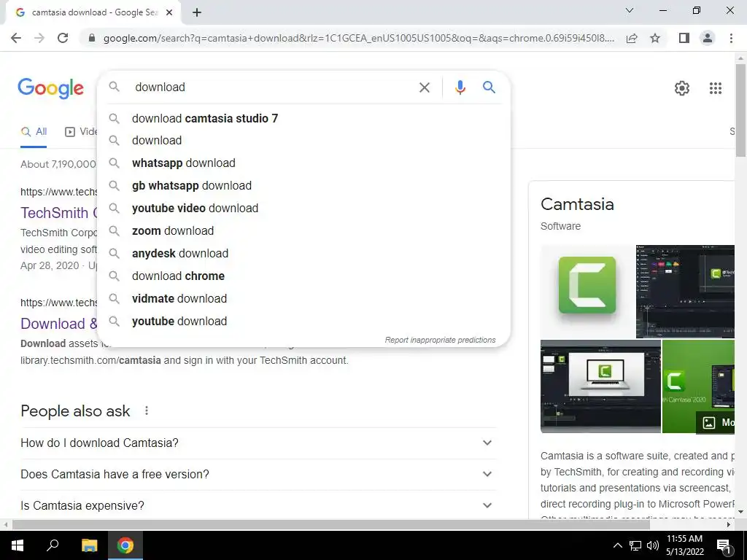Choose whatsapp download suggestion
Screen dimensions: 747x560
(x=303, y=163)
